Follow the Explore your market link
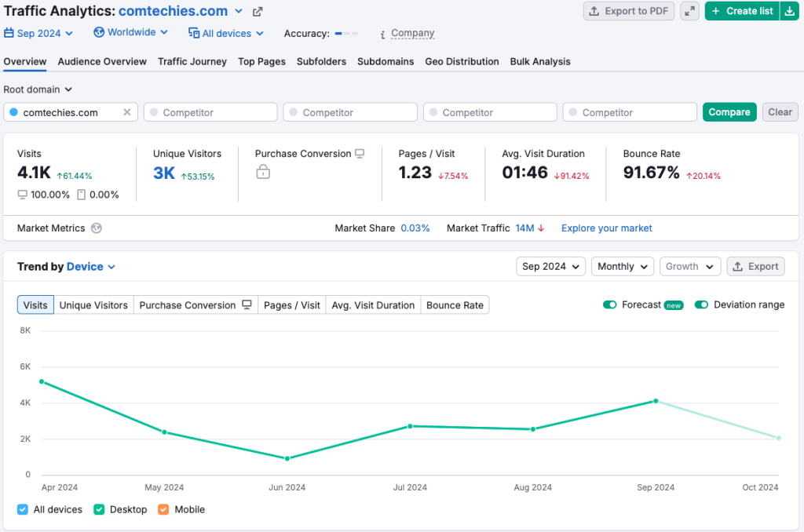 click(x=606, y=228)
